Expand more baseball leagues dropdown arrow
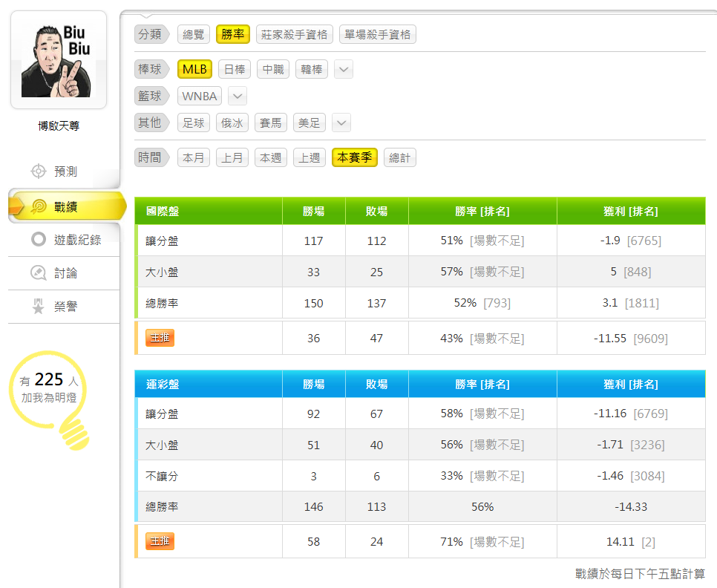This screenshot has height=588, width=717. (343, 70)
